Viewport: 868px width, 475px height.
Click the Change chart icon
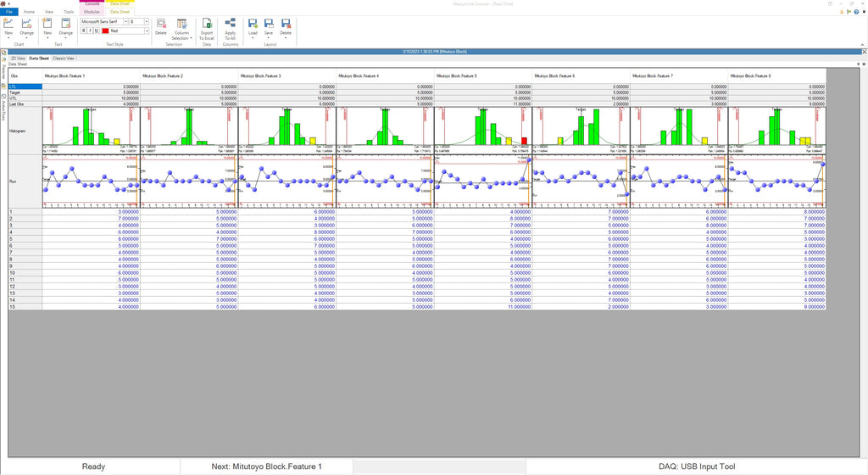(26, 23)
